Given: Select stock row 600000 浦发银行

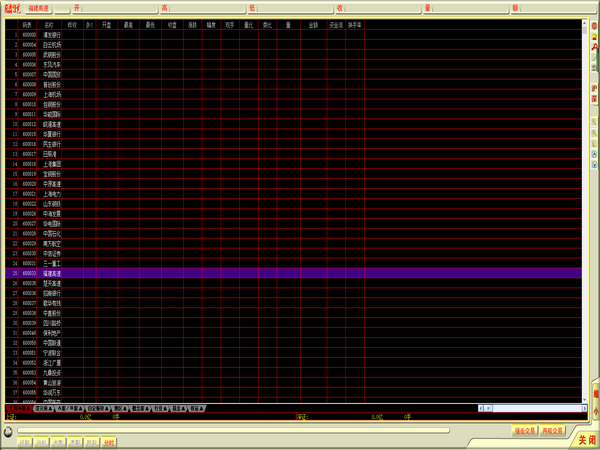Looking at the screenshot, I should coord(50,33).
